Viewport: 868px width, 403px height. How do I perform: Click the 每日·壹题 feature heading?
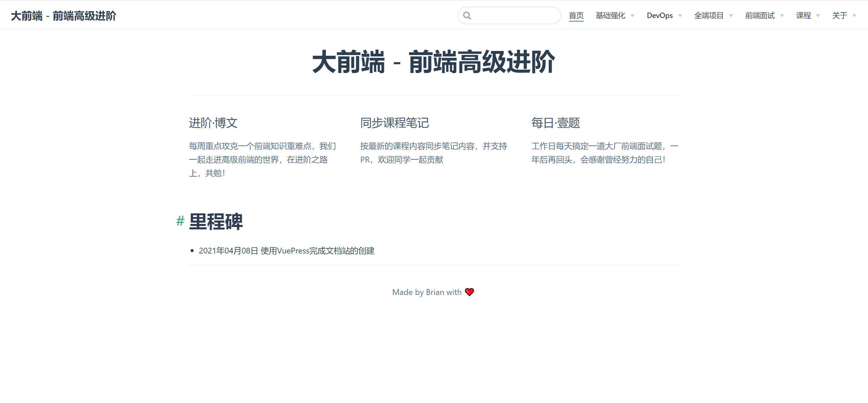coord(555,123)
